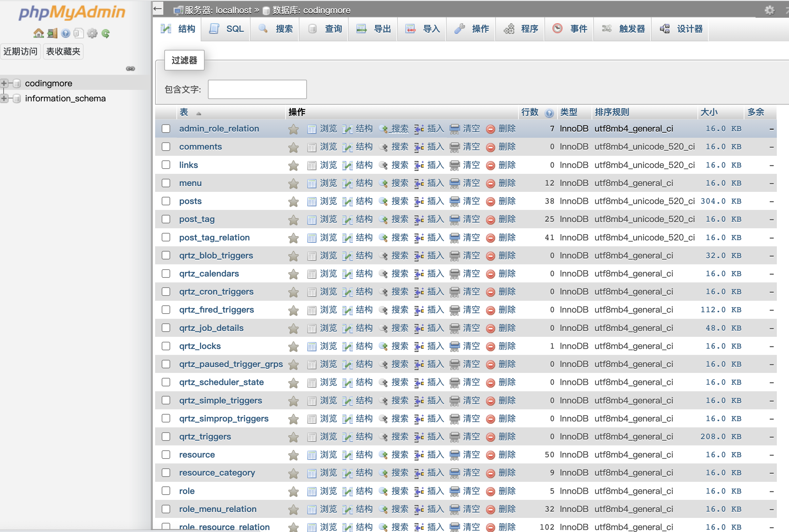
Task: Open page settings gear in top right
Action: 769,10
